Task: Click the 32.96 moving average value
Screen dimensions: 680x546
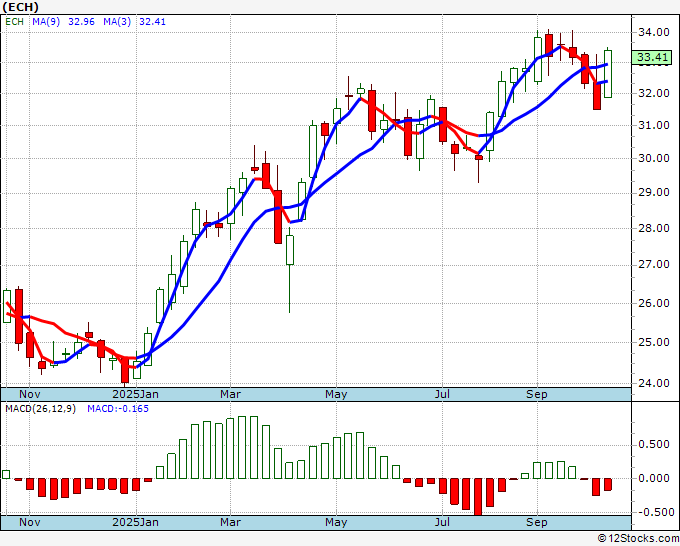Action: click(81, 22)
